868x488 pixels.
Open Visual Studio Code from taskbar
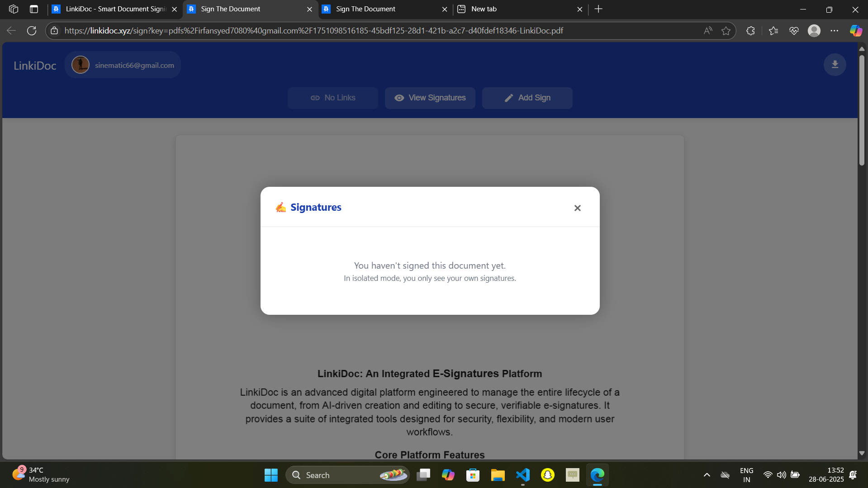522,475
